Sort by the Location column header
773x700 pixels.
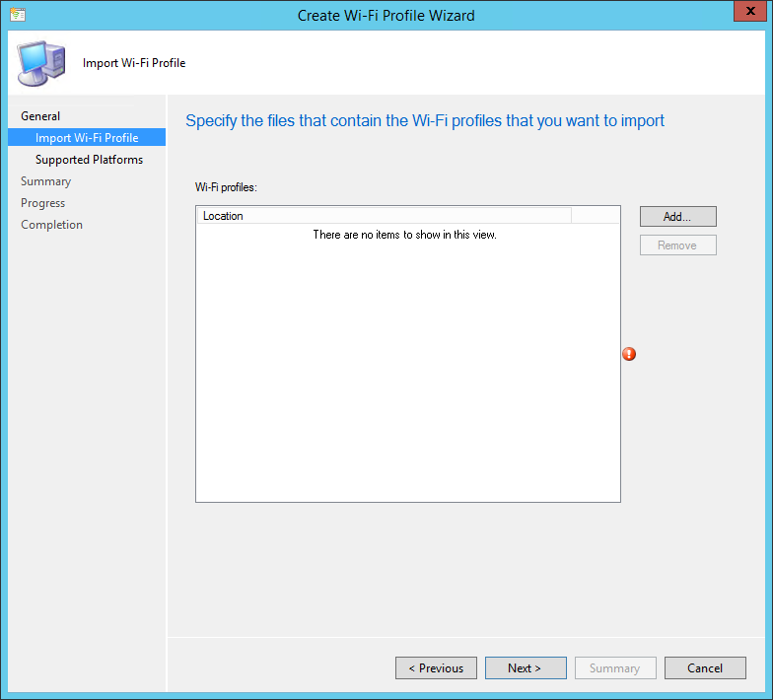point(384,216)
